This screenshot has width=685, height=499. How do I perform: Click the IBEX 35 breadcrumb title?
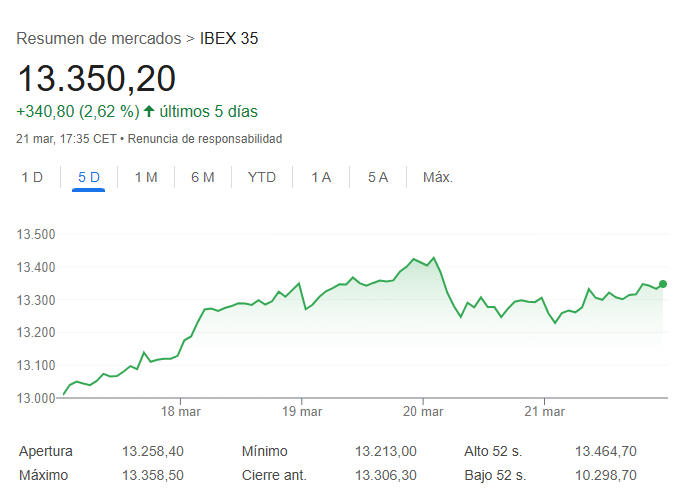[x=230, y=39]
